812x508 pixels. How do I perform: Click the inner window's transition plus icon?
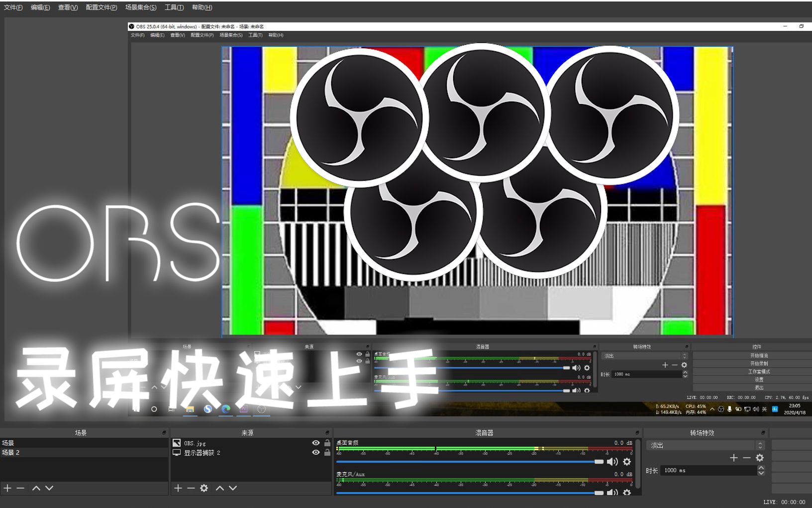665,365
